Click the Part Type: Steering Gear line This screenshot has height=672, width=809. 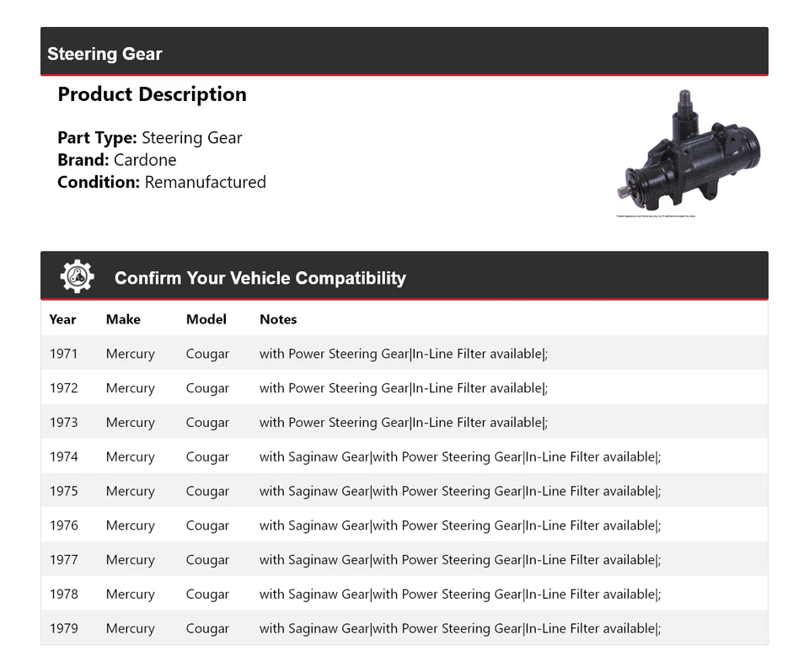tap(150, 138)
